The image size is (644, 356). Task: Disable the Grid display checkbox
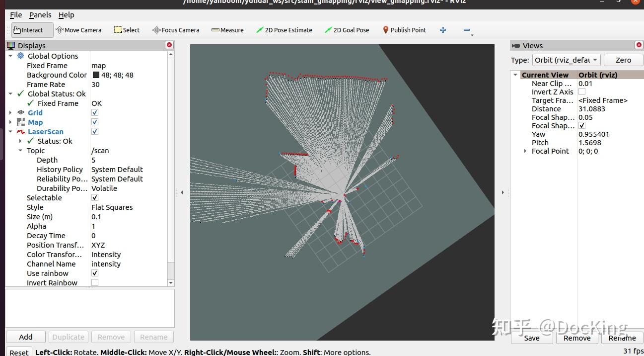pyautogui.click(x=95, y=113)
